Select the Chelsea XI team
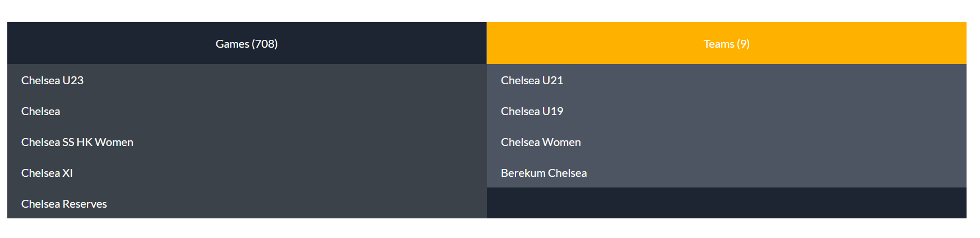The height and width of the screenshot is (238, 980). pyautogui.click(x=247, y=172)
